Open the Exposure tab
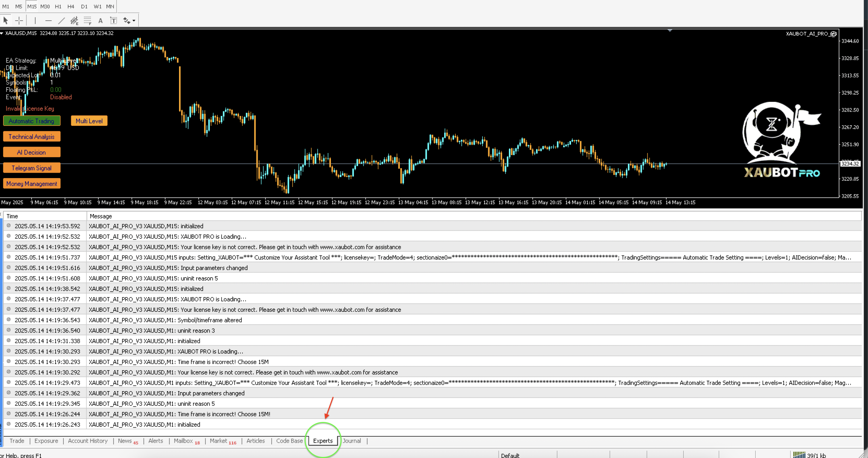Image resolution: width=868 pixels, height=458 pixels. (46, 441)
